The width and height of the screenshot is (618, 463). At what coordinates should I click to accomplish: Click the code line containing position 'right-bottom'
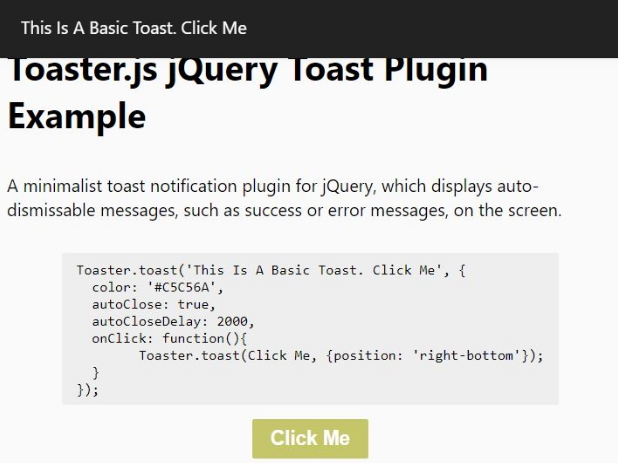pyautogui.click(x=341, y=356)
